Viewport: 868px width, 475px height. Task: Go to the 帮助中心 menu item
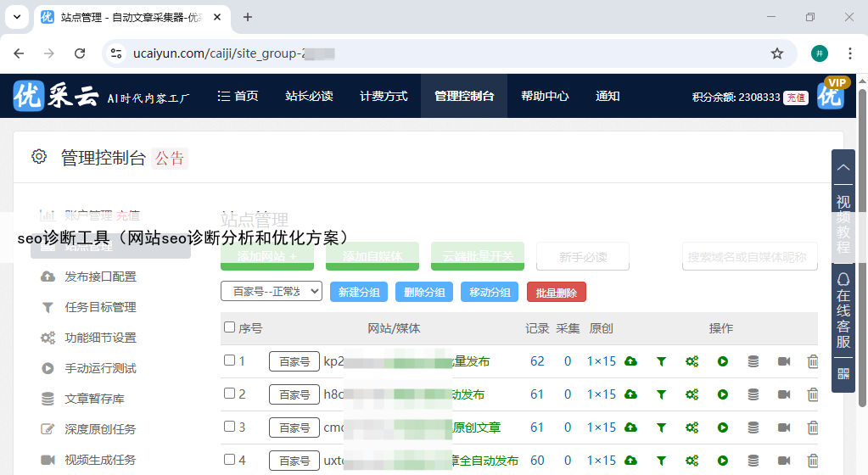pyautogui.click(x=545, y=96)
